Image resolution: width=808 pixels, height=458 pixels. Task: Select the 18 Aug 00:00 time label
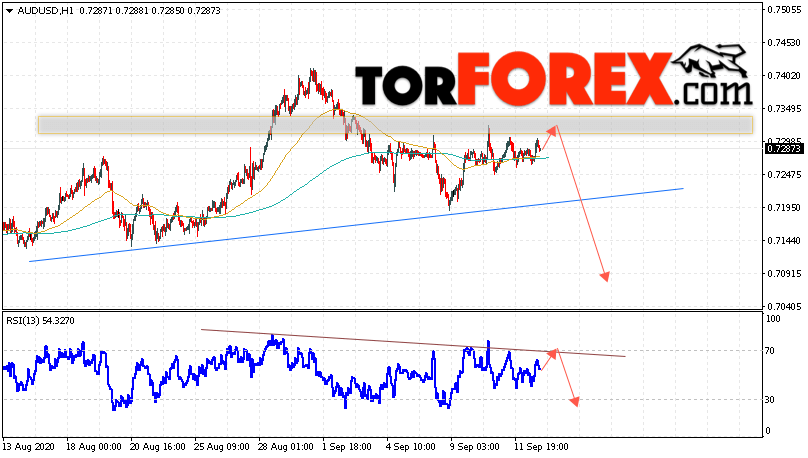[x=94, y=447]
